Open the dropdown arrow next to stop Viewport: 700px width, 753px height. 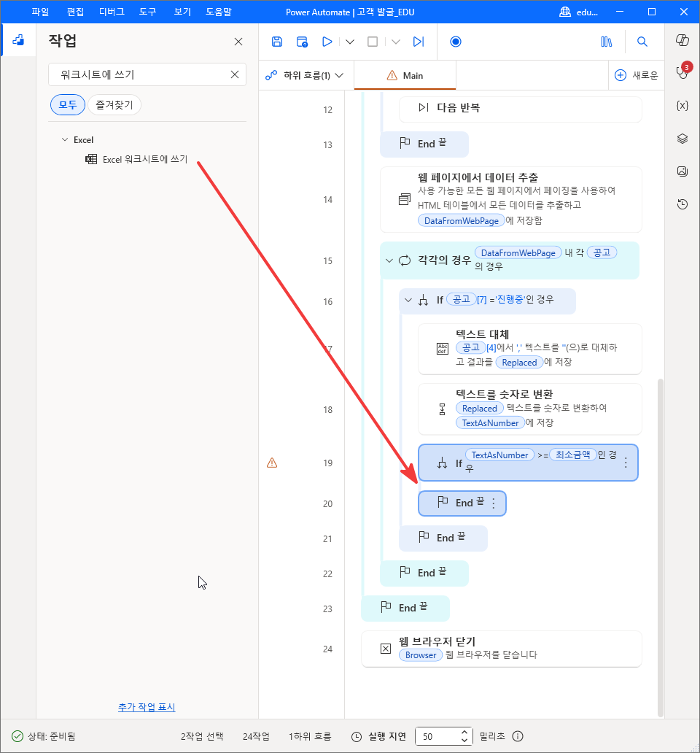point(395,42)
